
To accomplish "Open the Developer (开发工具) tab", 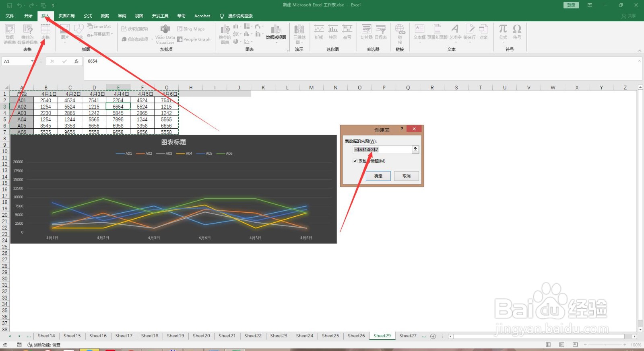I will click(x=160, y=16).
